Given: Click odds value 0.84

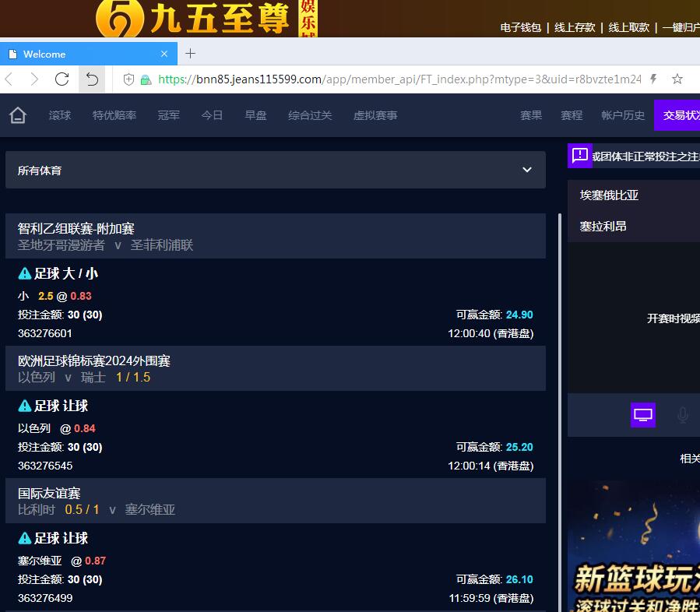Looking at the screenshot, I should tap(85, 428).
